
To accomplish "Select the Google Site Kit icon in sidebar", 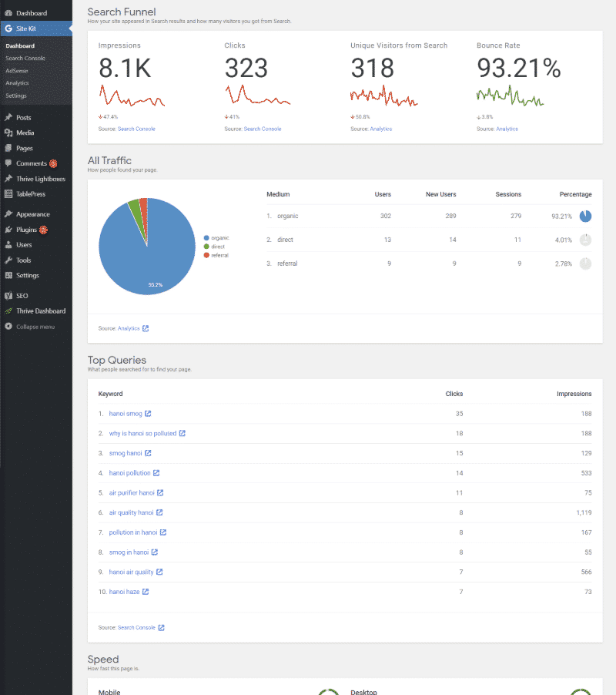I will 8,28.
